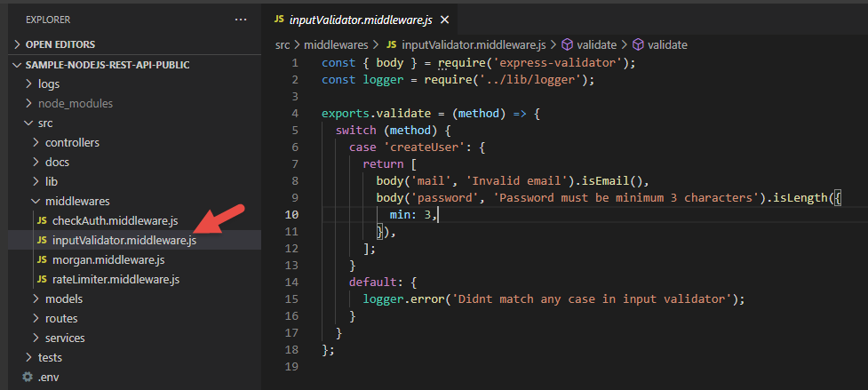Open the .env file
The image size is (868, 390).
[x=134, y=378]
